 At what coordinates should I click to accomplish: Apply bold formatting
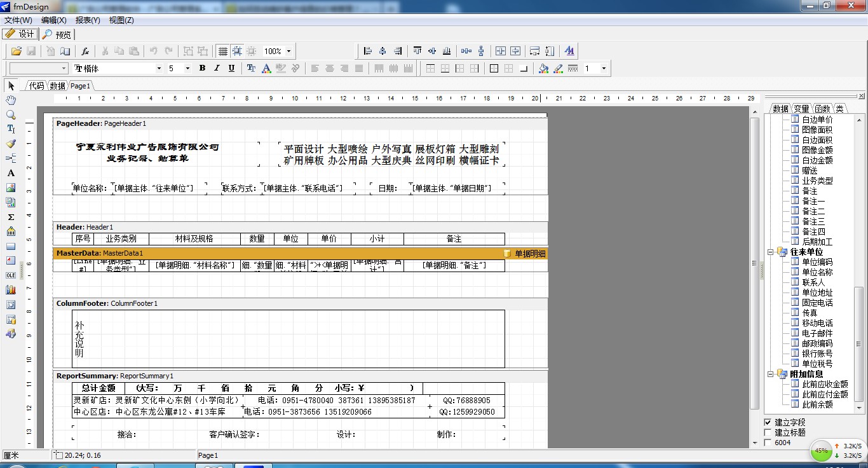[x=202, y=68]
